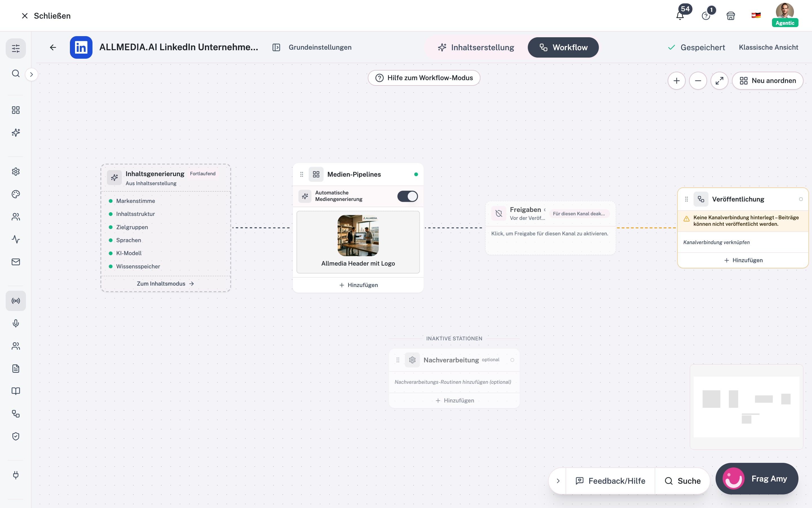Viewport: 812px width, 508px height.
Task: Expand the sidebar with chevron arrow
Action: (32, 75)
